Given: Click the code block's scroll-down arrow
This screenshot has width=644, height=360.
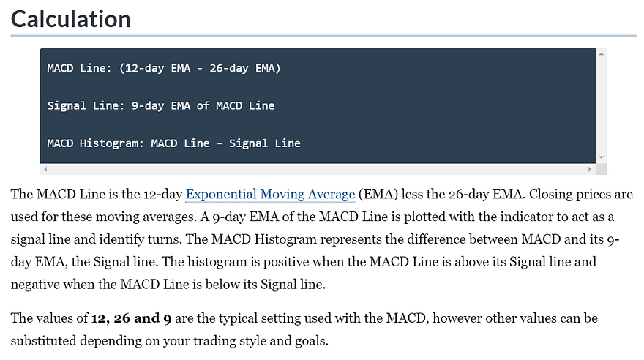Looking at the screenshot, I should coord(602,157).
